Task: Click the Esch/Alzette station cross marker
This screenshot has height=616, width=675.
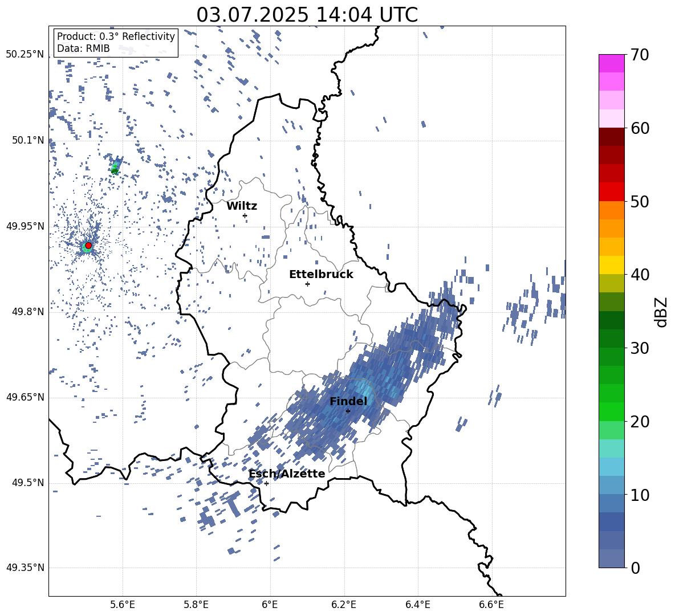Action: pos(266,483)
